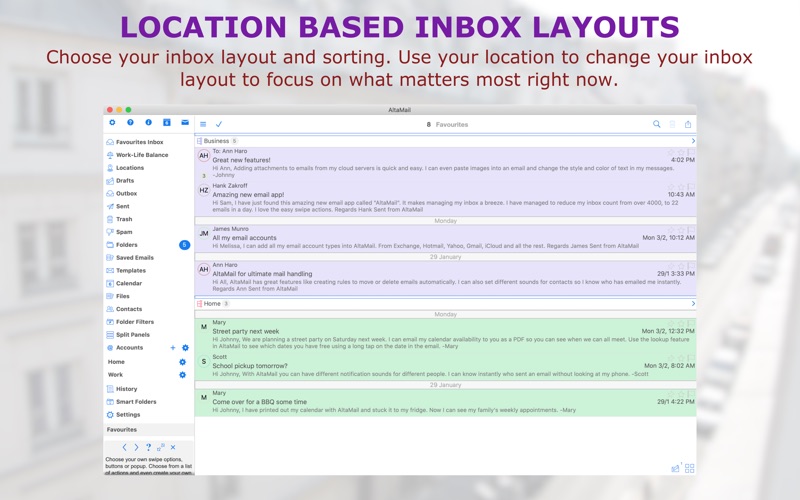
Task: Toggle flag on 'Great new features!' email
Action: coord(691,152)
